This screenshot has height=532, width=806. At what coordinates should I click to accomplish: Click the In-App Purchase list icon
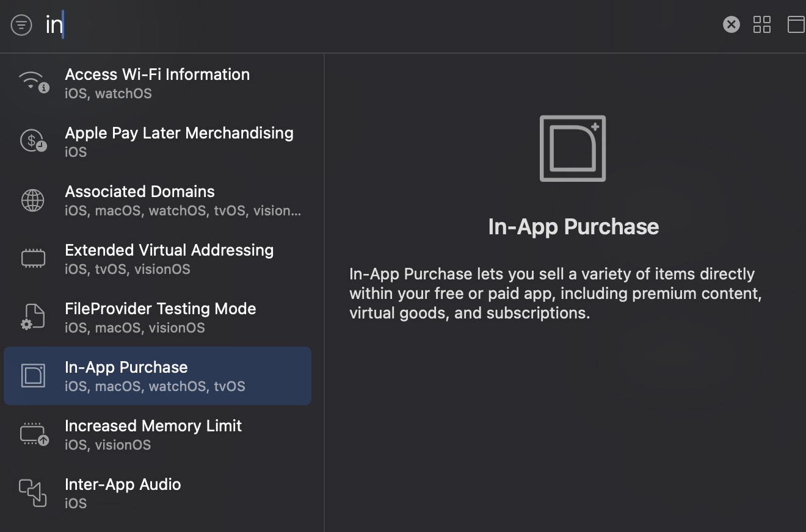[x=33, y=376]
